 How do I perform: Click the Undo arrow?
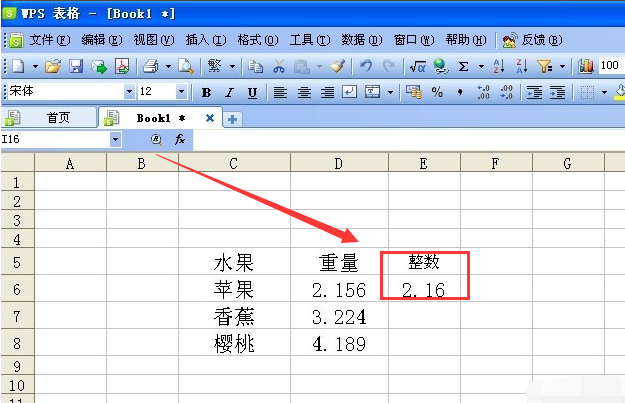[366, 66]
